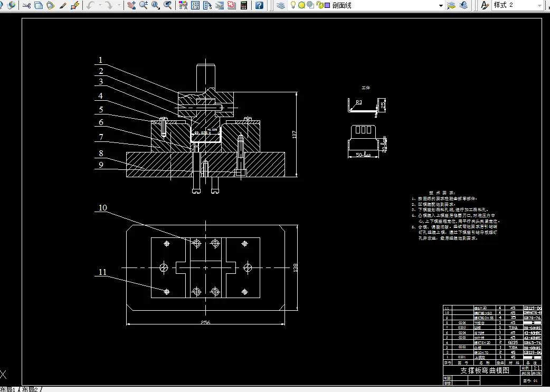This screenshot has height=392, width=550.
Task: Open the calculator tool
Action: tap(244, 5)
